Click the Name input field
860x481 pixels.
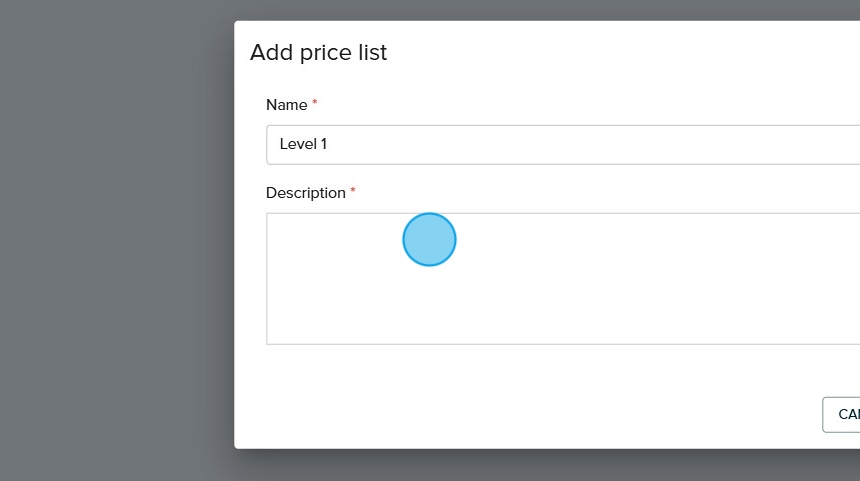click(x=560, y=144)
